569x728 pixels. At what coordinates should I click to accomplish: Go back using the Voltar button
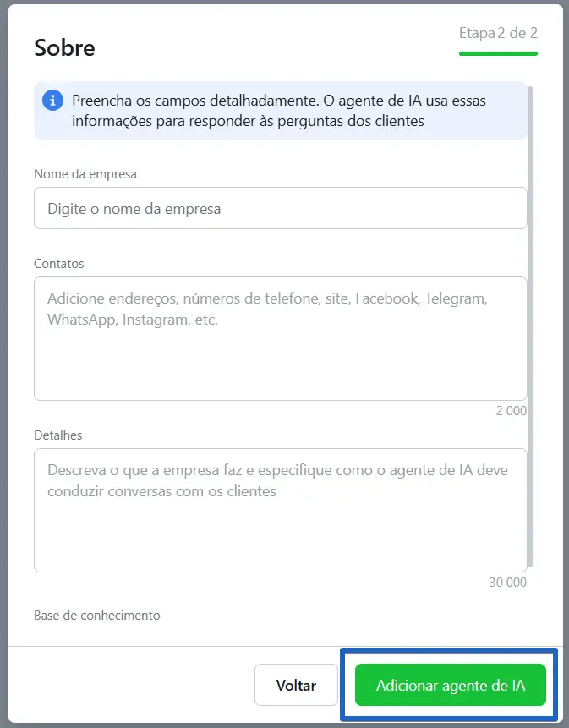click(296, 685)
